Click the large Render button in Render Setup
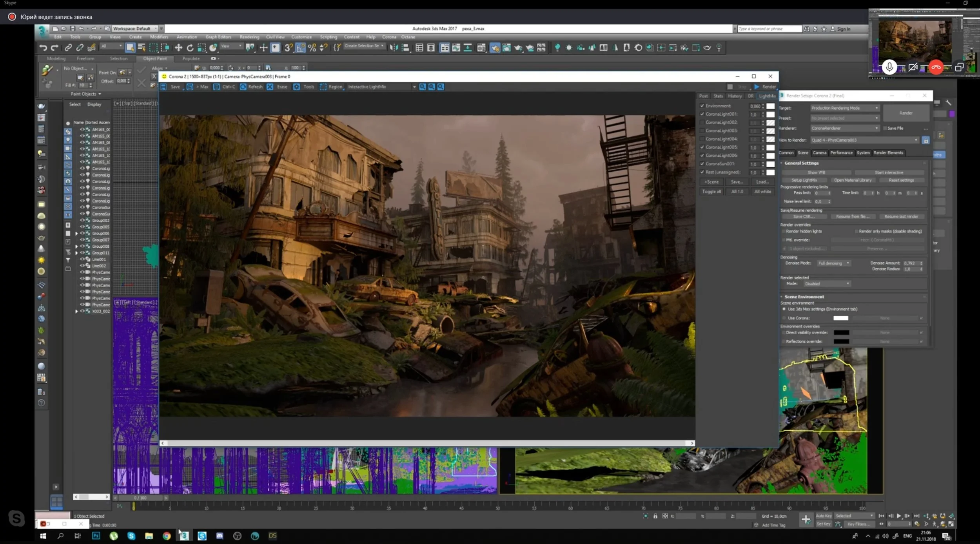Image resolution: width=980 pixels, height=544 pixels. click(x=906, y=113)
